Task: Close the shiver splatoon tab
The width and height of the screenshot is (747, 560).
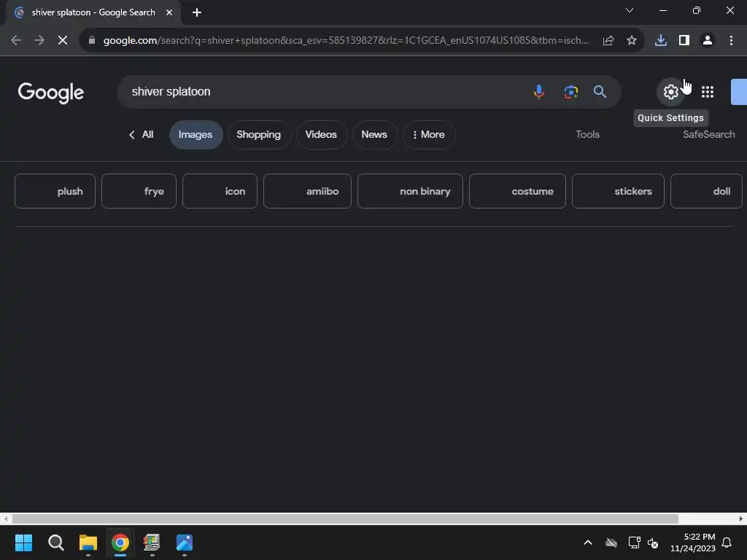Action: pyautogui.click(x=169, y=12)
